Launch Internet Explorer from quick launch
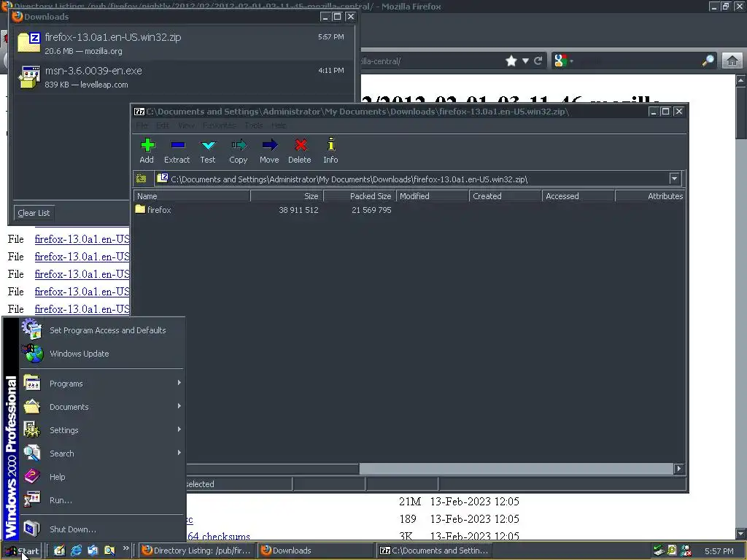Viewport: 747px width, 560px height. tap(76, 551)
